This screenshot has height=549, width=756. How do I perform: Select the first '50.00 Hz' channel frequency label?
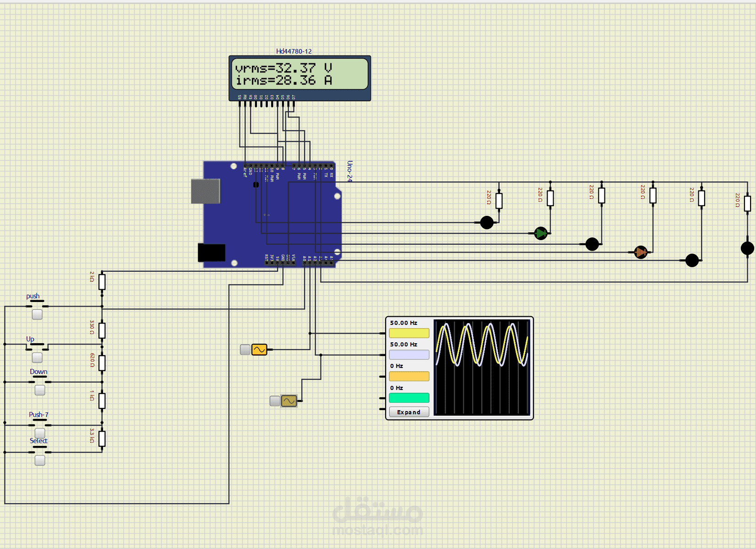[403, 323]
